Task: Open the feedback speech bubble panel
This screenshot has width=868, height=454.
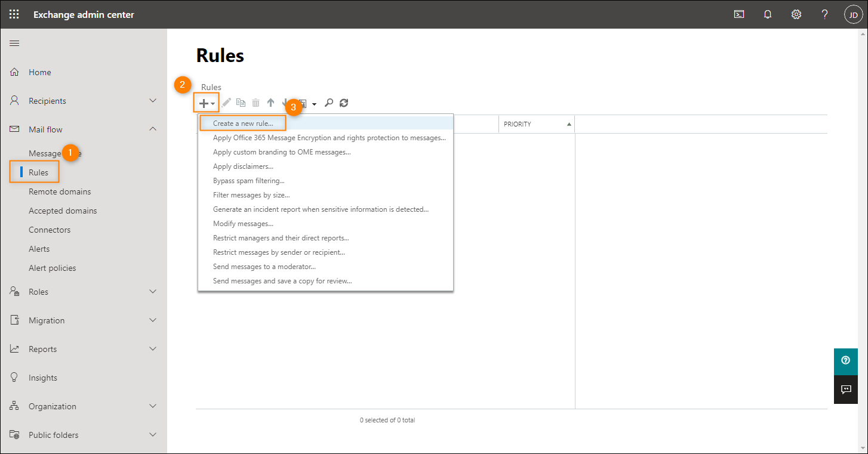Action: [x=846, y=390]
